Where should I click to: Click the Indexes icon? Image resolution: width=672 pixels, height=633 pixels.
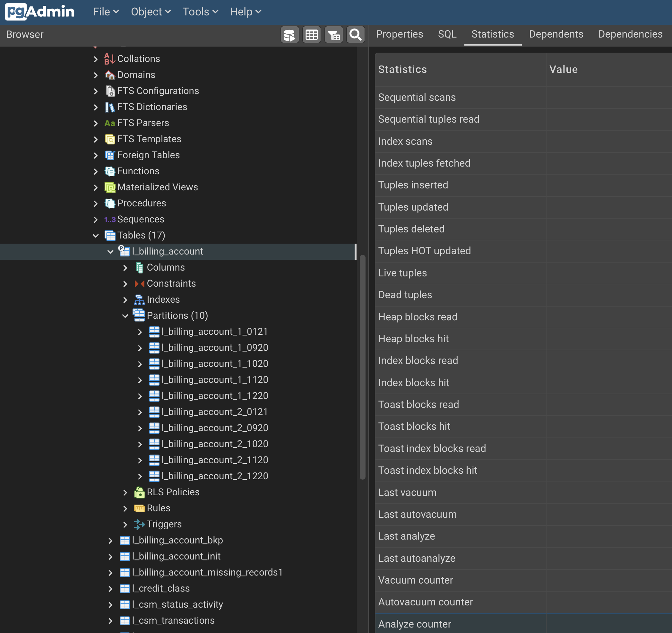[x=139, y=299]
